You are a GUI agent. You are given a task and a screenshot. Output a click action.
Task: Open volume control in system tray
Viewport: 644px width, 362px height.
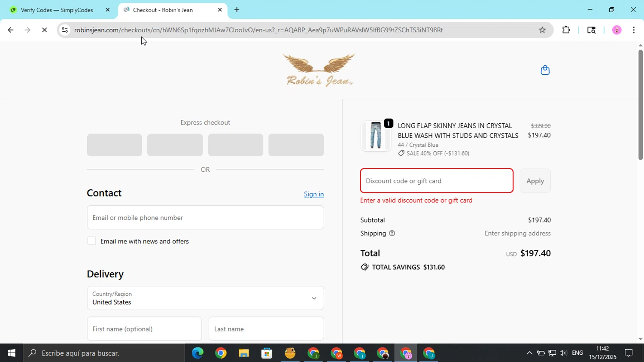point(563,353)
